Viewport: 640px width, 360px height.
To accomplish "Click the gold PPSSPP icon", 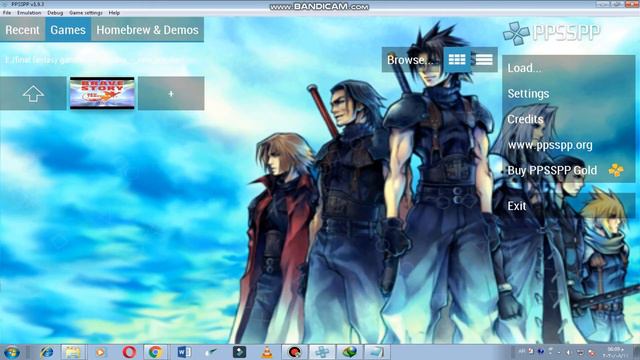I will tap(616, 170).
